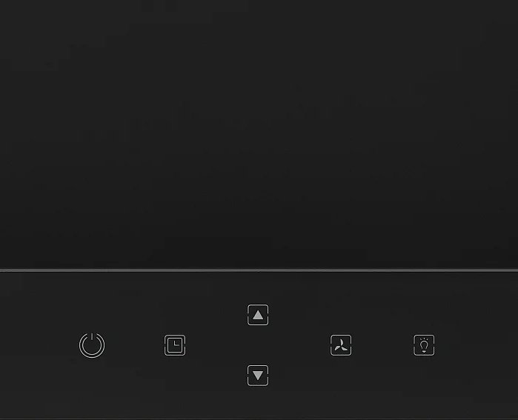Screen dimensions: 518x420
Task: Click the up triangle arrow button
Action: 258,315
